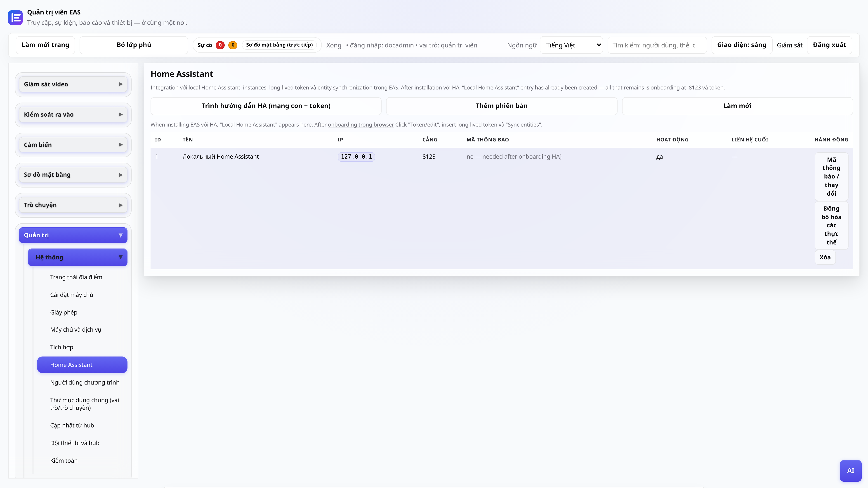868x488 pixels.
Task: Click the MÃ THÔNG BÁO column header
Action: (x=488, y=140)
